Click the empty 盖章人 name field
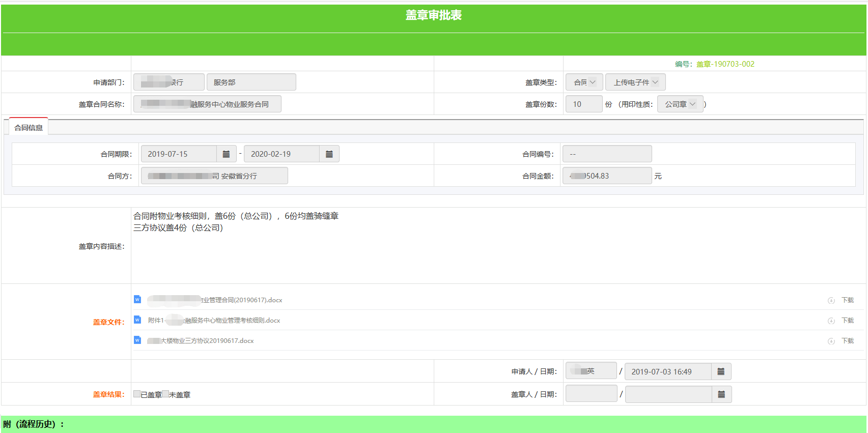This screenshot has height=433, width=868. [591, 394]
